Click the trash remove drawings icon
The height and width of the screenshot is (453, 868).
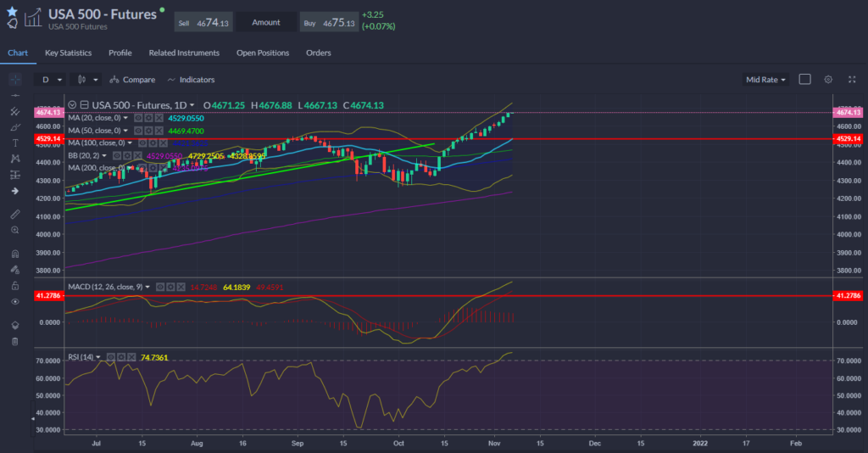pyautogui.click(x=14, y=341)
